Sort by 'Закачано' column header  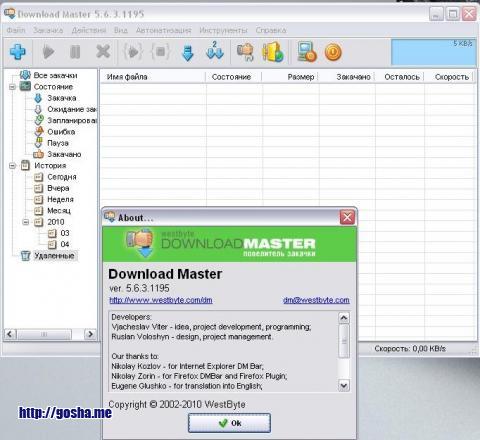pyautogui.click(x=347, y=77)
